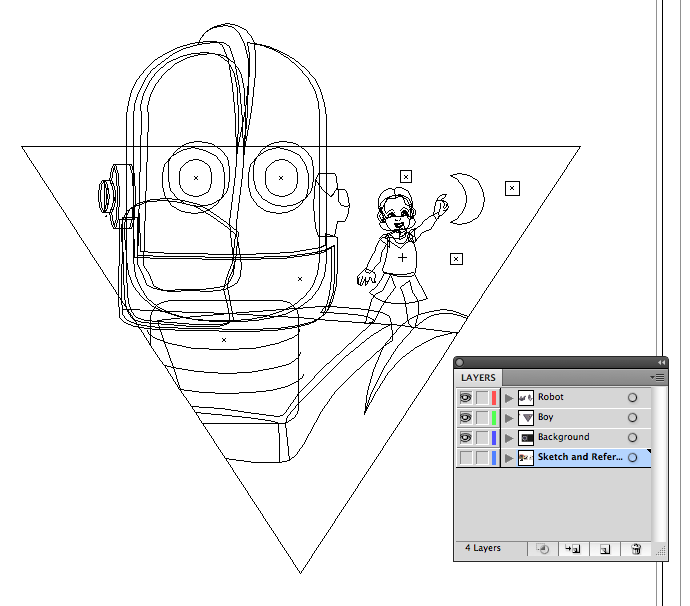Screen dimensions: 690x606
Task: Click the Robot layer thumbnail
Action: (x=526, y=398)
